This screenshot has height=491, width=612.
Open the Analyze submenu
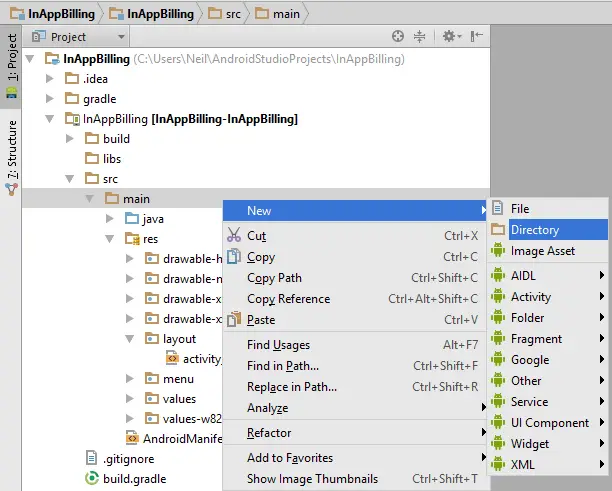pos(354,407)
